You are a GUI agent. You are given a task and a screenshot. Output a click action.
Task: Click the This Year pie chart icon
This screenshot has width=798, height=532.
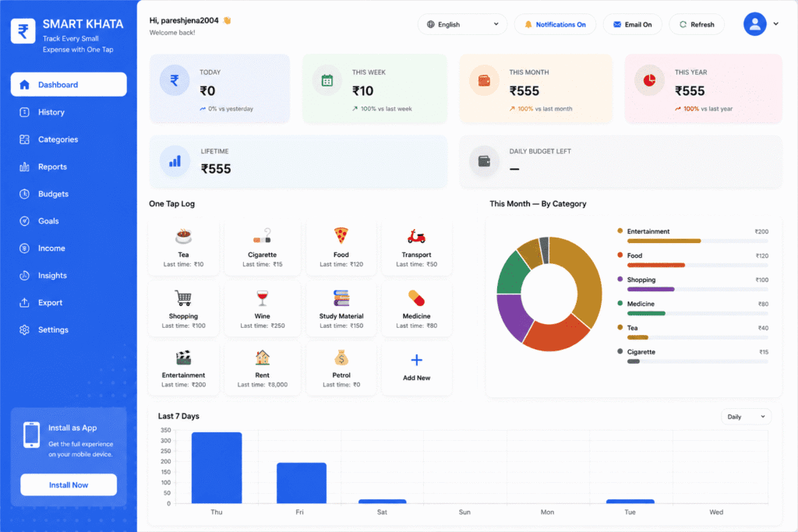coord(649,80)
